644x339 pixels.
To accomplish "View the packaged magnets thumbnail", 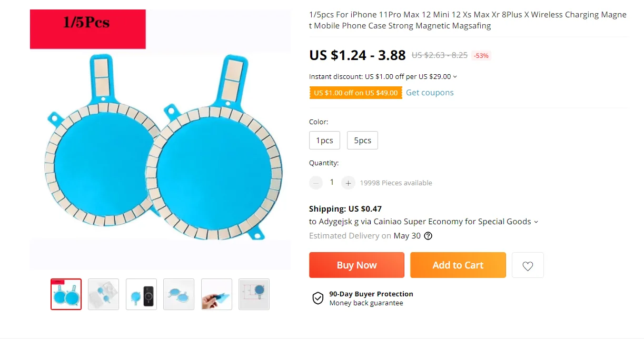I will tap(104, 294).
